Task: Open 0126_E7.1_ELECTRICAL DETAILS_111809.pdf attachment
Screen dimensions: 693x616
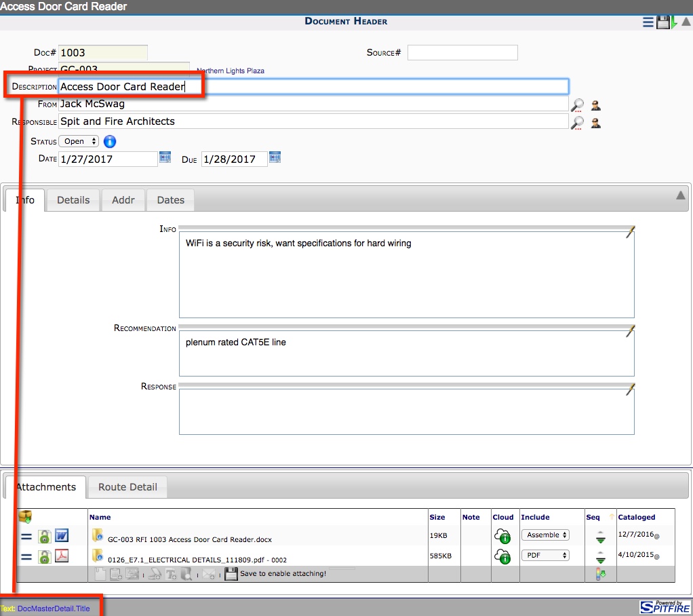Action: pos(197,560)
